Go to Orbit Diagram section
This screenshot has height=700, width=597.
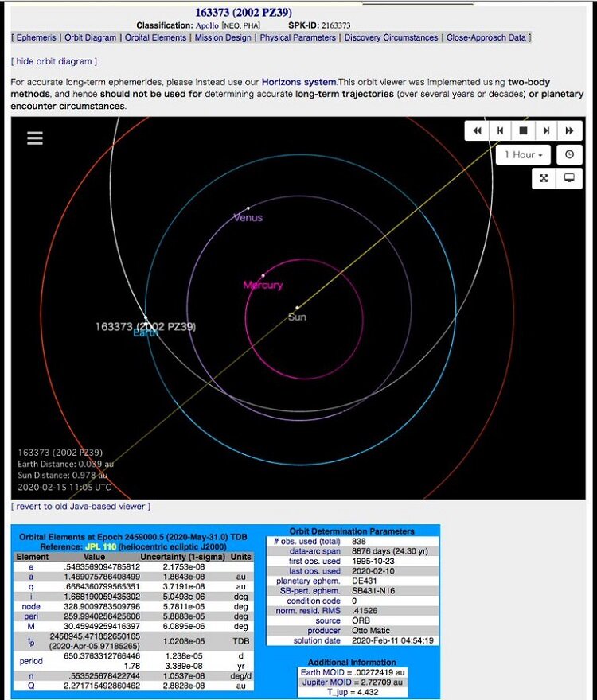coord(90,37)
